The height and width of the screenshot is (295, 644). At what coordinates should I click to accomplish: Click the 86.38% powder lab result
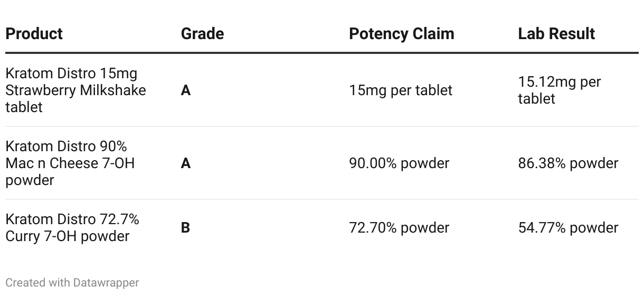tap(568, 163)
